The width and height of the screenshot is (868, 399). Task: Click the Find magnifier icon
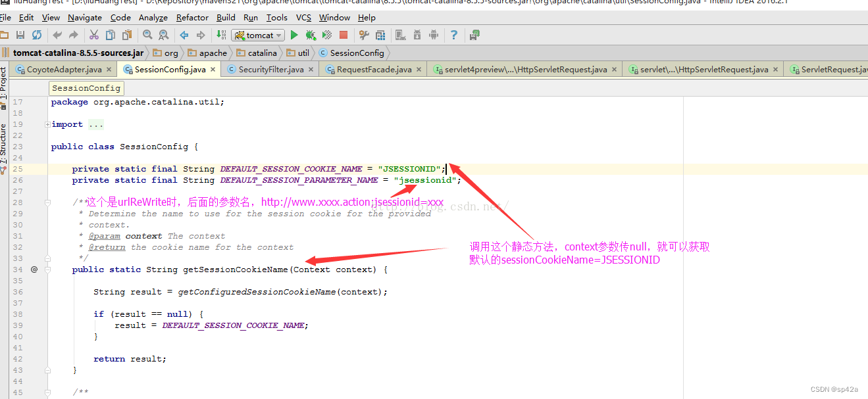coord(147,35)
